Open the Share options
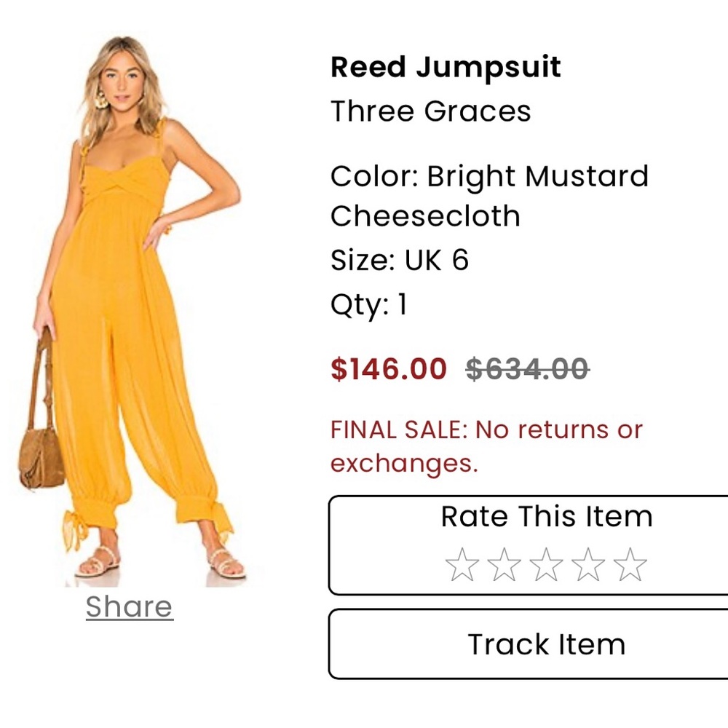The width and height of the screenshot is (728, 728). click(x=128, y=606)
